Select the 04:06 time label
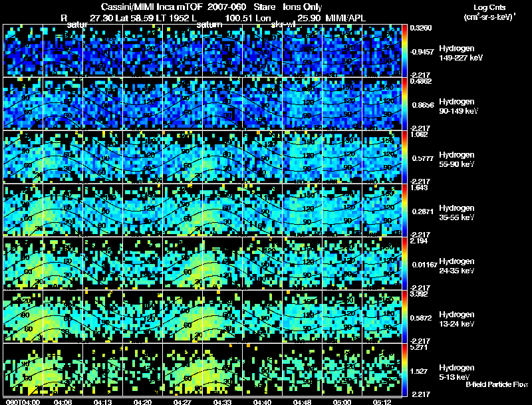 pyautogui.click(x=63, y=402)
